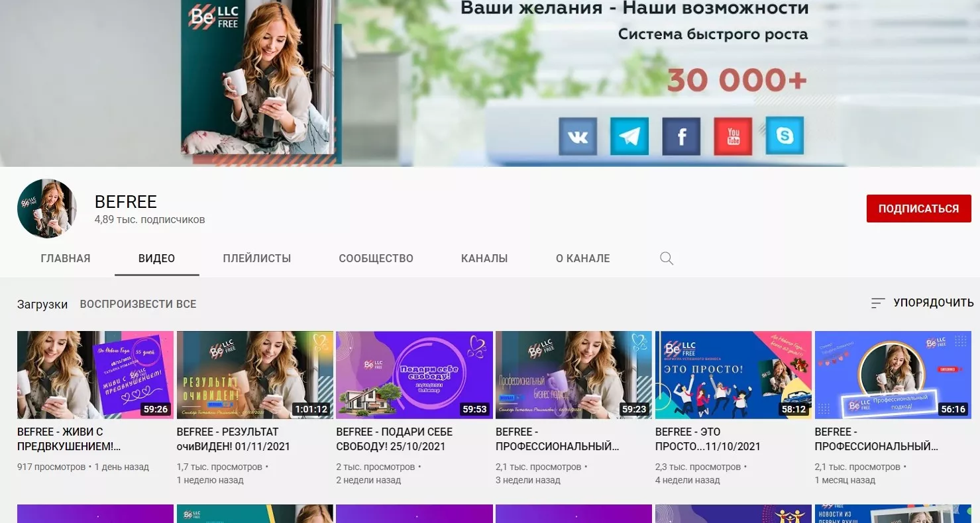The image size is (980, 523).
Task: Click the title РЕЗУЛЬТАТ очиВИДЕН! 01/11/2021
Action: point(233,439)
